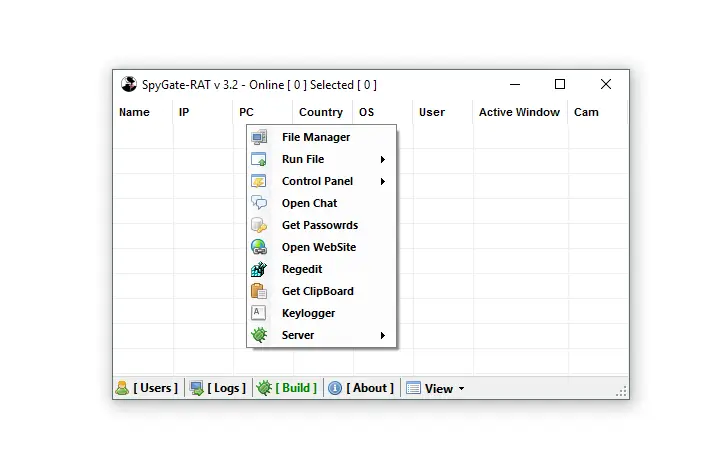This screenshot has width=718, height=474.
Task: Open the View dropdown in the bottom bar
Action: pyautogui.click(x=437, y=388)
